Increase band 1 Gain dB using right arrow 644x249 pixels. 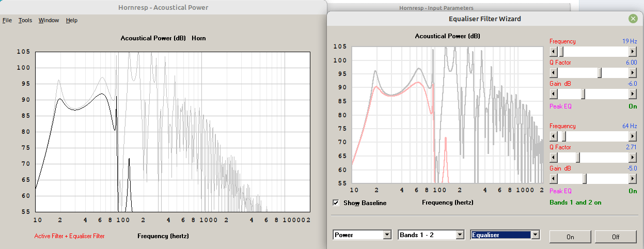pyautogui.click(x=632, y=94)
